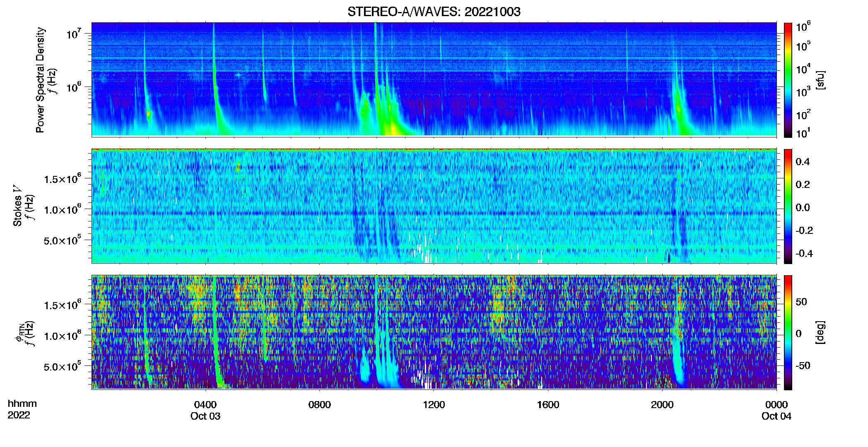Click the Oct 03 date label
The height and width of the screenshot is (447, 868).
(x=205, y=416)
